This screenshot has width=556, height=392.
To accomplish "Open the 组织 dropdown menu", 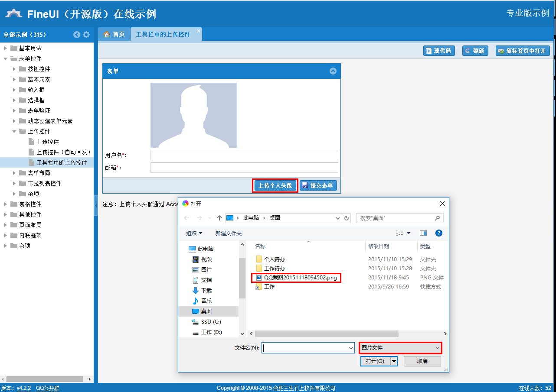I will tap(194, 233).
